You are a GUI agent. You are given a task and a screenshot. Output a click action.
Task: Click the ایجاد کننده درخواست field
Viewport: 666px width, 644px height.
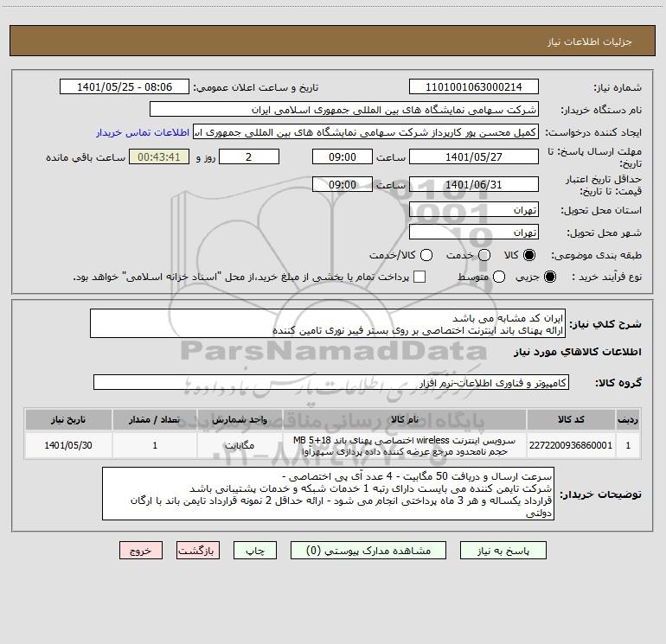(x=366, y=132)
